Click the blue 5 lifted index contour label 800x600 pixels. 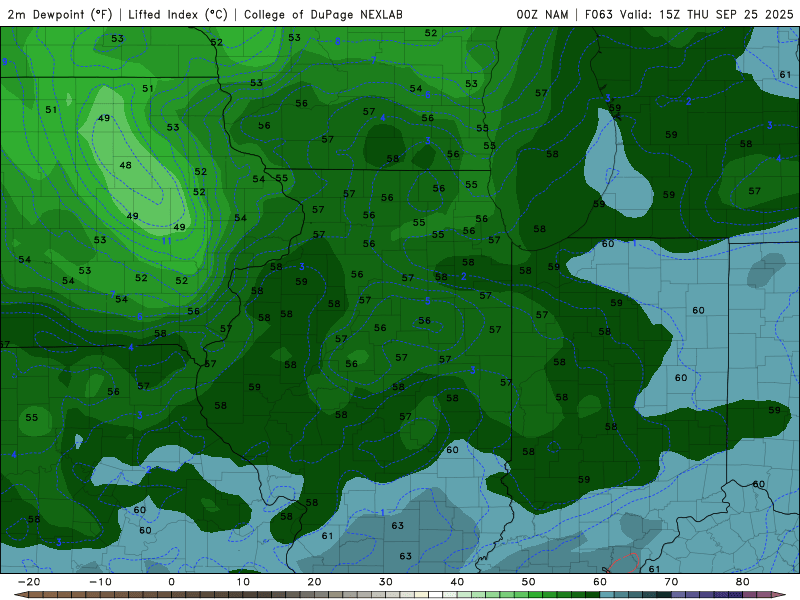(428, 301)
